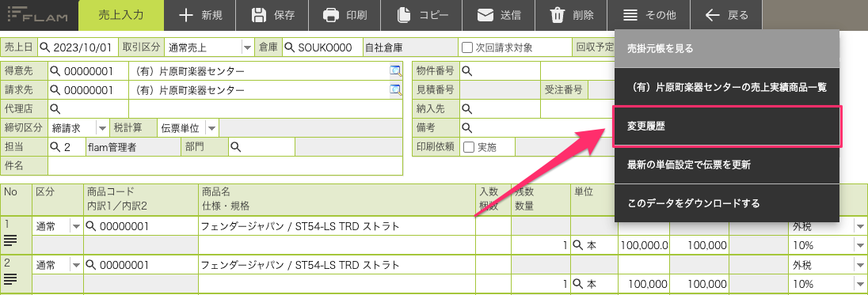Open detail icon at 得意先 row end
868x295 pixels.
coord(395,70)
